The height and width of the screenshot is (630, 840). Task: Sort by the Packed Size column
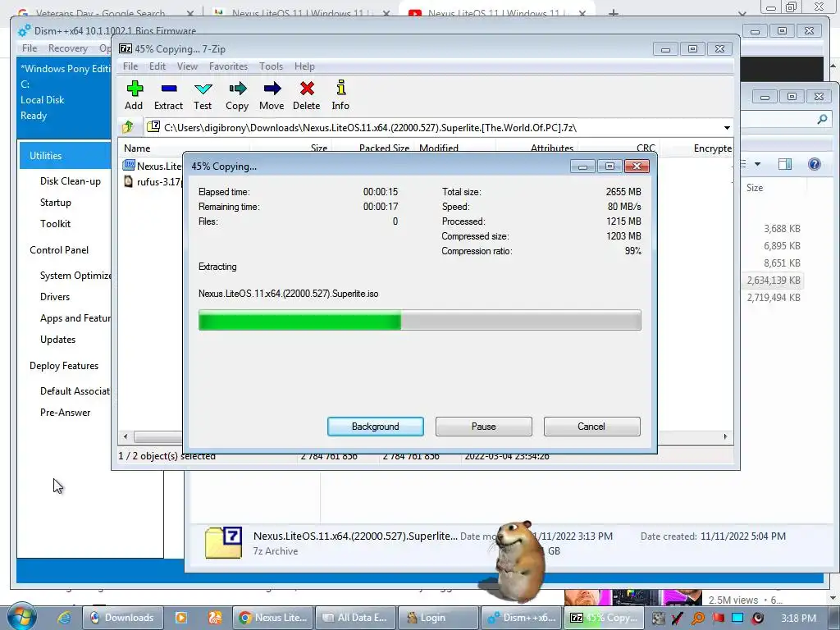click(x=384, y=148)
